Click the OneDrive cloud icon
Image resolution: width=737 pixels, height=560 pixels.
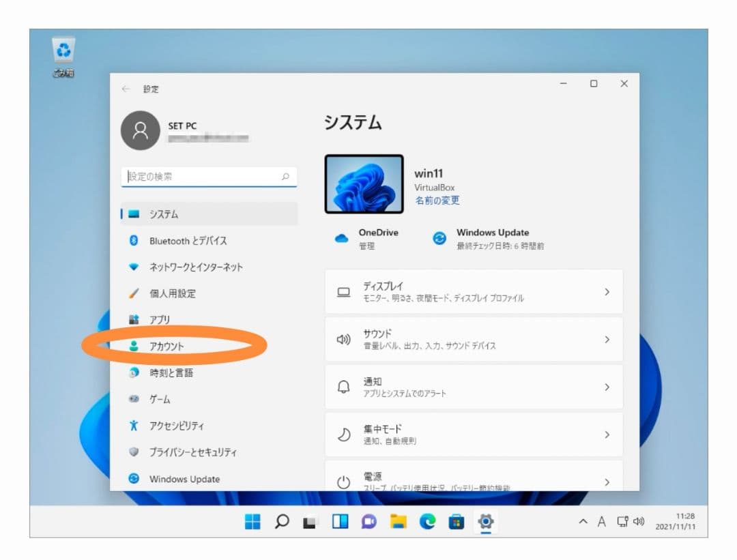click(342, 239)
